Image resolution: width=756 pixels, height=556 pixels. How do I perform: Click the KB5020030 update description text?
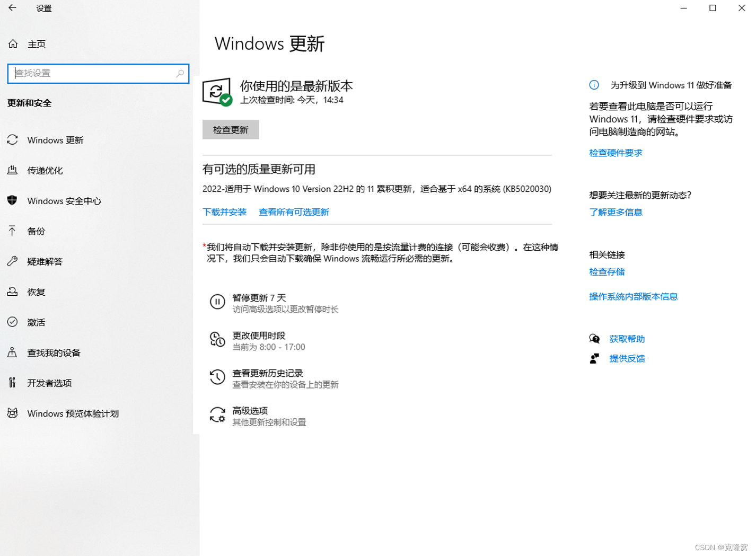377,189
